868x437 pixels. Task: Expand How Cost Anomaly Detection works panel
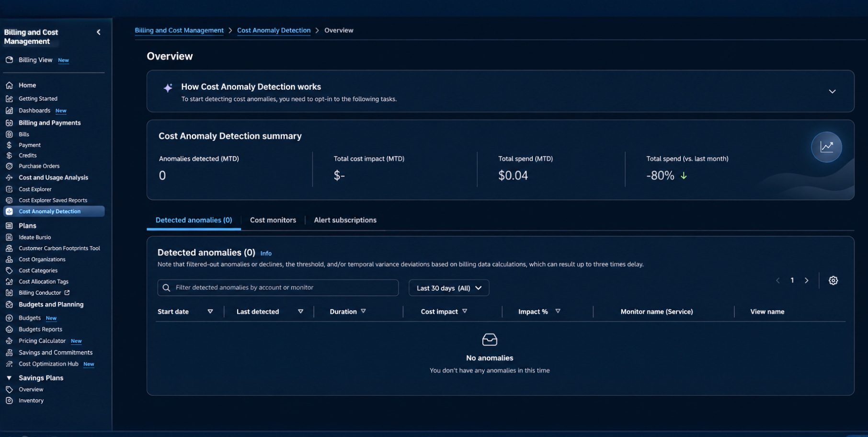832,92
